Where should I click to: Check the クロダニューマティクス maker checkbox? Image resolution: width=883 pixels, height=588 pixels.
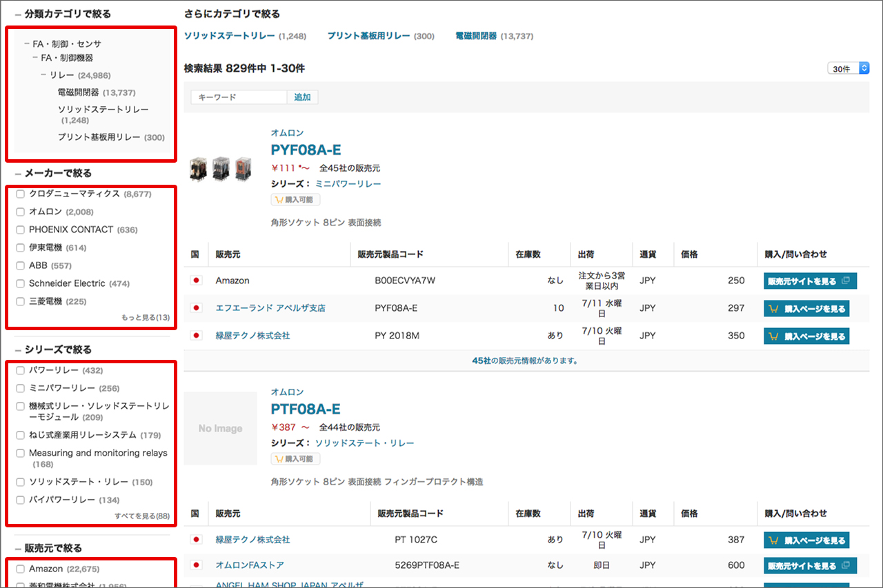click(x=21, y=194)
